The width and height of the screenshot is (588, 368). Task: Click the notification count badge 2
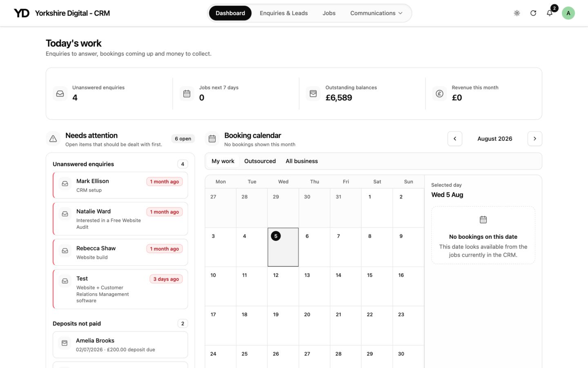[554, 8]
